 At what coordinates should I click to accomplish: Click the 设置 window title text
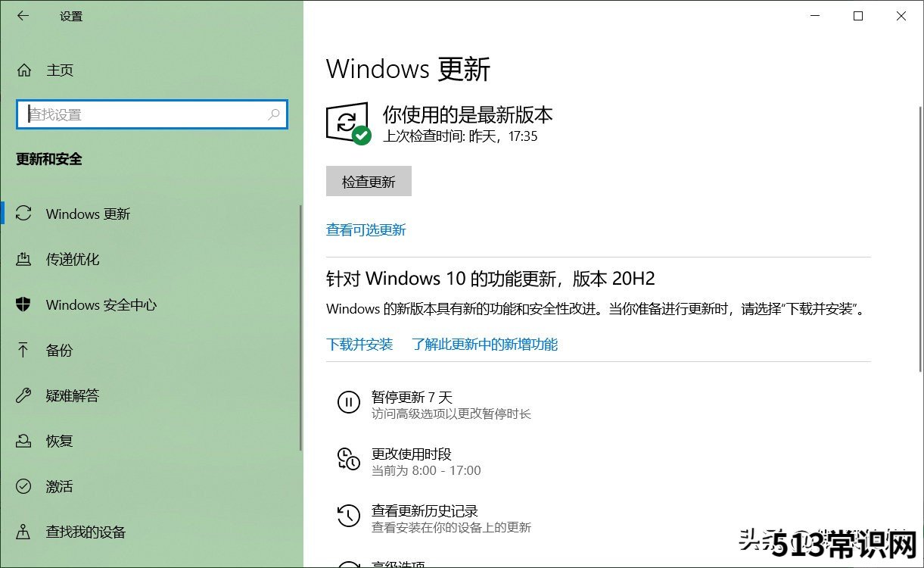point(71,16)
